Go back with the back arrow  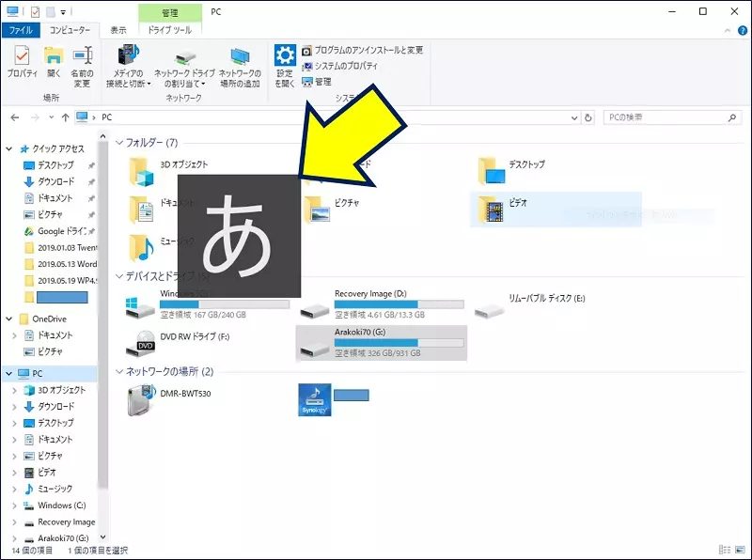click(x=15, y=117)
